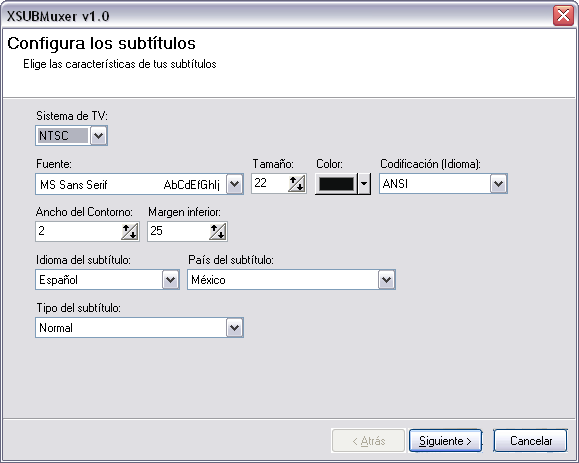Image resolution: width=579 pixels, height=463 pixels.
Task: Select the NTSC text in TV system box
Action: pos(54,136)
